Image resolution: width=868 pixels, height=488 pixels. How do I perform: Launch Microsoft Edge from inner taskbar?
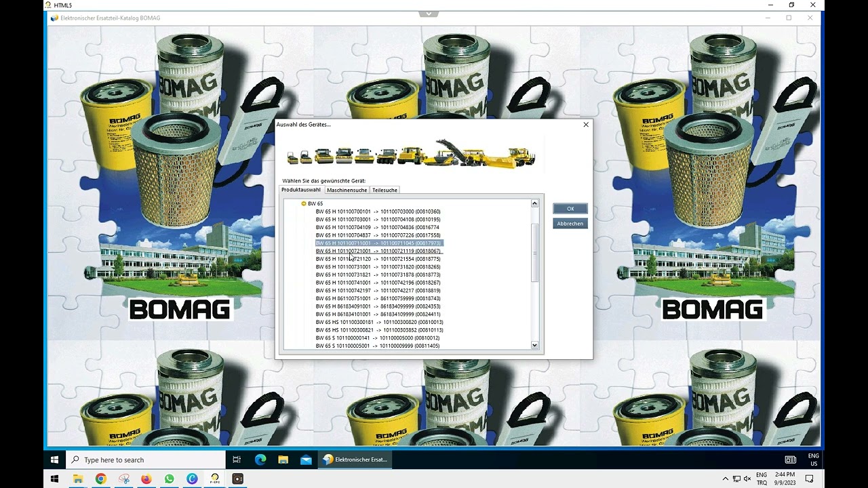[x=260, y=460]
